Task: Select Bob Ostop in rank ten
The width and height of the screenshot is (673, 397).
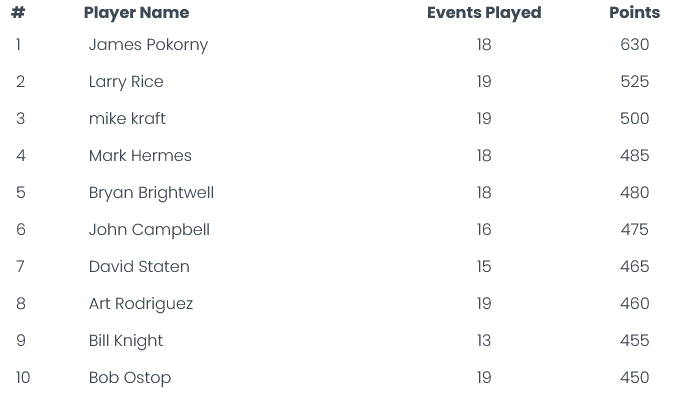Action: coord(130,378)
